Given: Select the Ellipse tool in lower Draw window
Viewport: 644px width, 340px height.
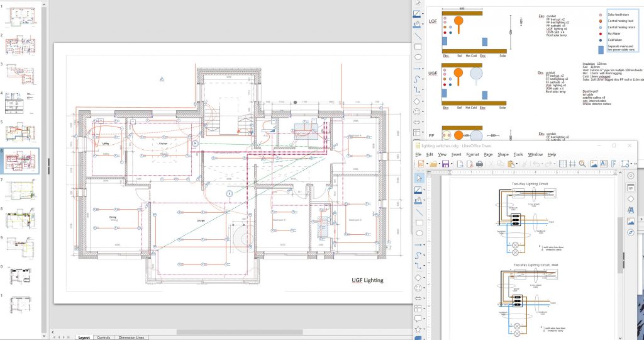Looking at the screenshot, I should (418, 234).
